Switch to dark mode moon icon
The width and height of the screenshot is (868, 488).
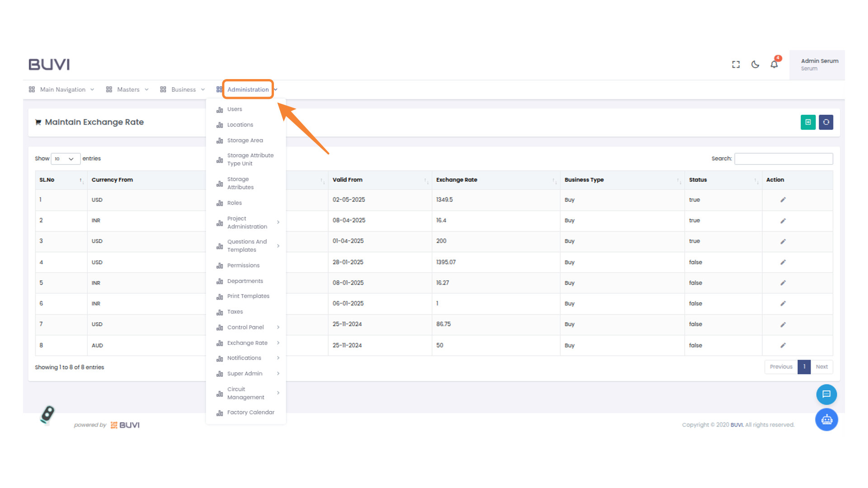coord(755,65)
